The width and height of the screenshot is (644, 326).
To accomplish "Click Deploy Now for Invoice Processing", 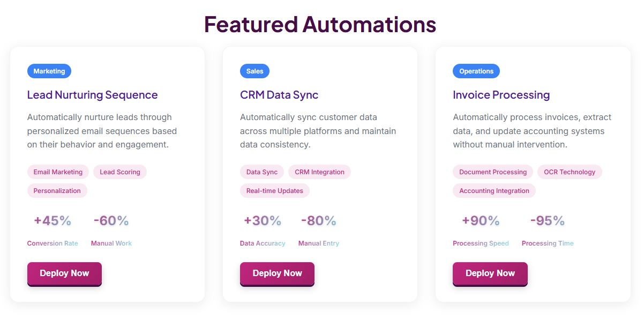I will (x=490, y=273).
